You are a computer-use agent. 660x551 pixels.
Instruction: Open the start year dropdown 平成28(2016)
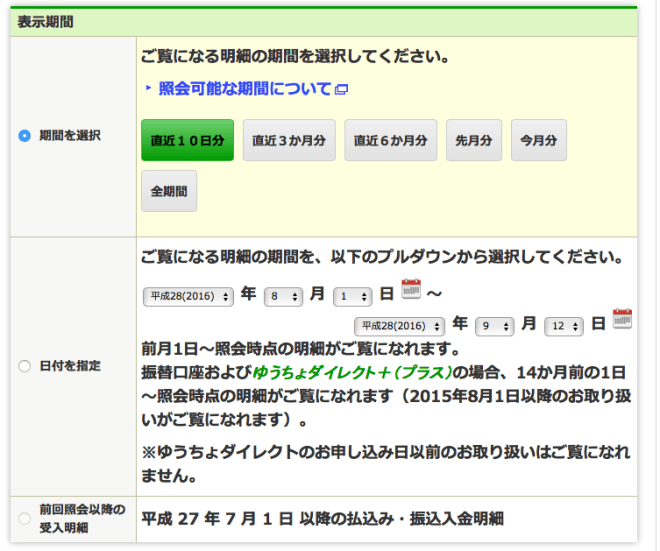[x=188, y=297]
